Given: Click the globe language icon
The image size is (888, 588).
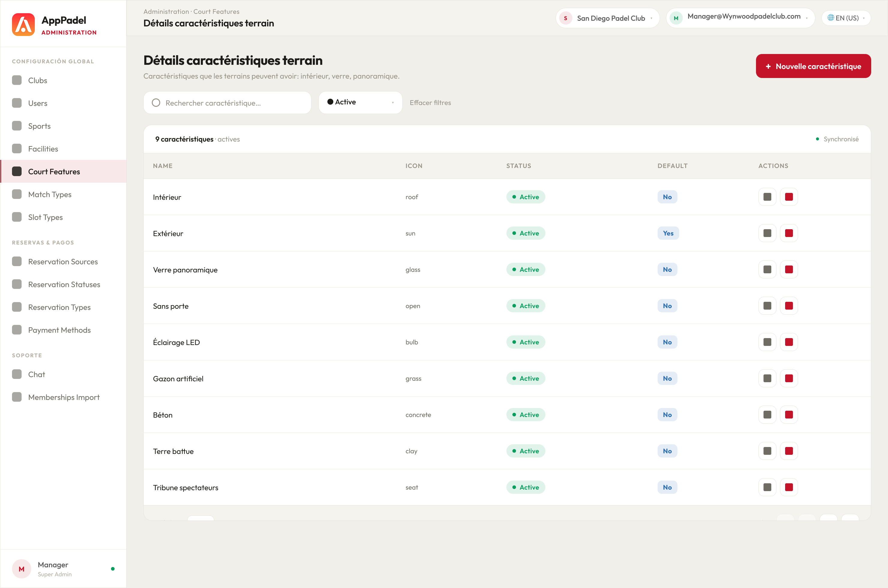Looking at the screenshot, I should [831, 18].
